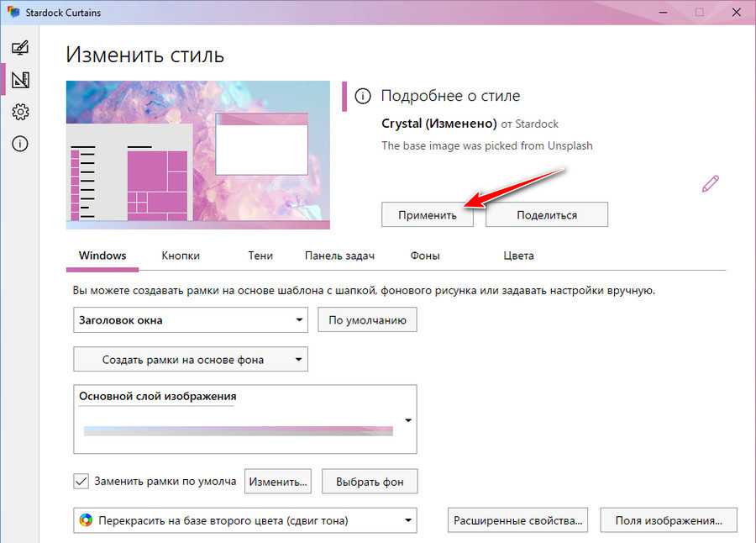Image resolution: width=756 pixels, height=543 pixels.
Task: Click the Применить button
Action: (427, 214)
